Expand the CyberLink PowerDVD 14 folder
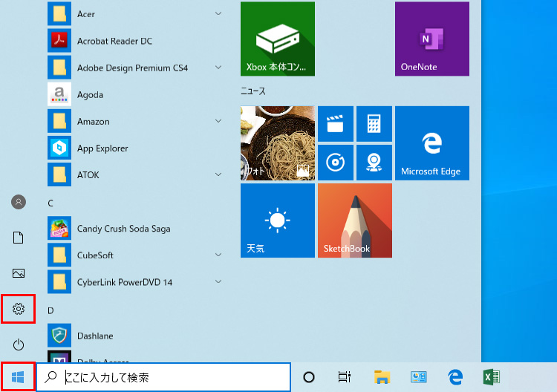 point(218,281)
